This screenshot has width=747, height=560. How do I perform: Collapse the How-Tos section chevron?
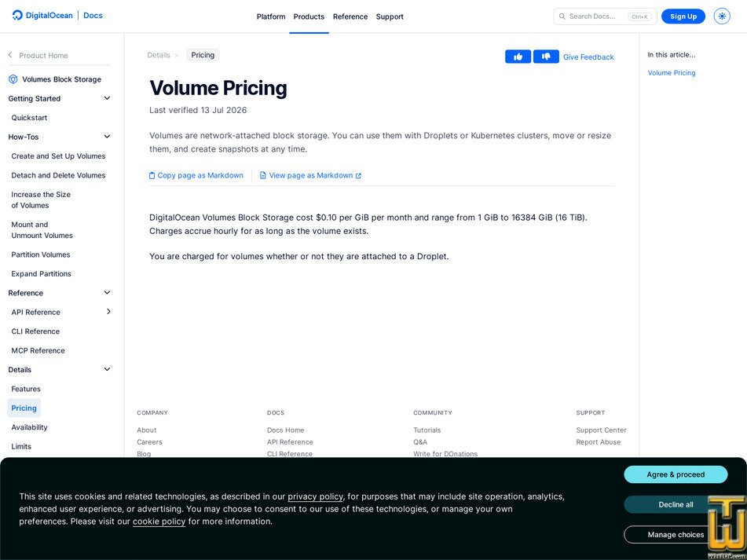click(x=107, y=137)
